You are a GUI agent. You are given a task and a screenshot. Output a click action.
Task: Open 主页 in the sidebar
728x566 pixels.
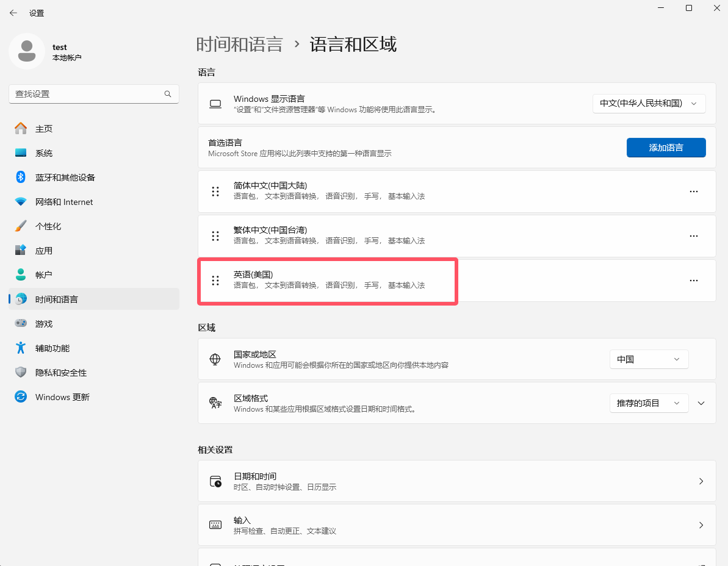(94, 129)
